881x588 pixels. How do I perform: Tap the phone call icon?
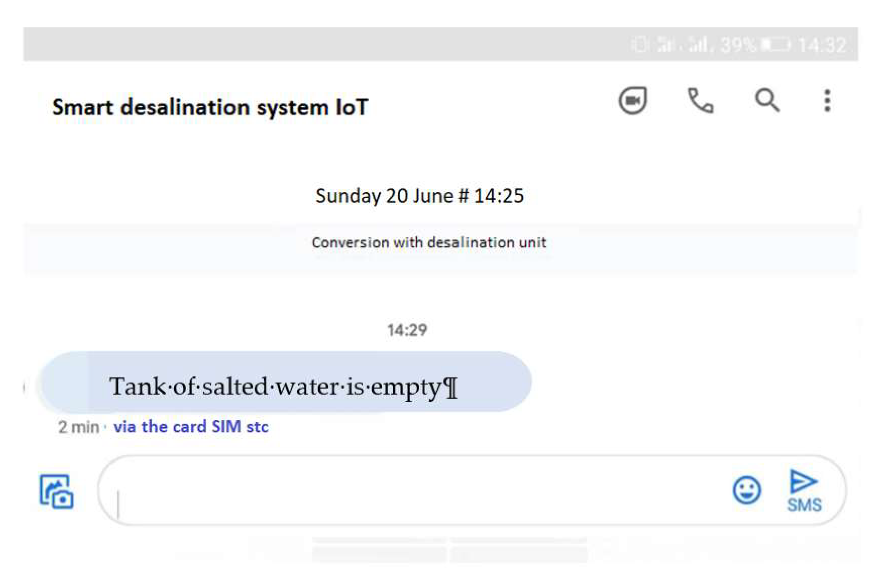700,101
